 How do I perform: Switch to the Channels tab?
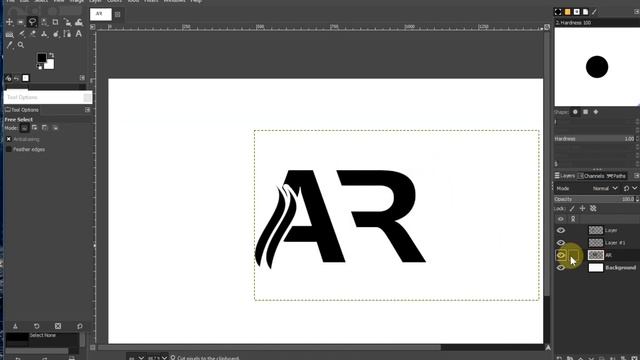[591, 176]
